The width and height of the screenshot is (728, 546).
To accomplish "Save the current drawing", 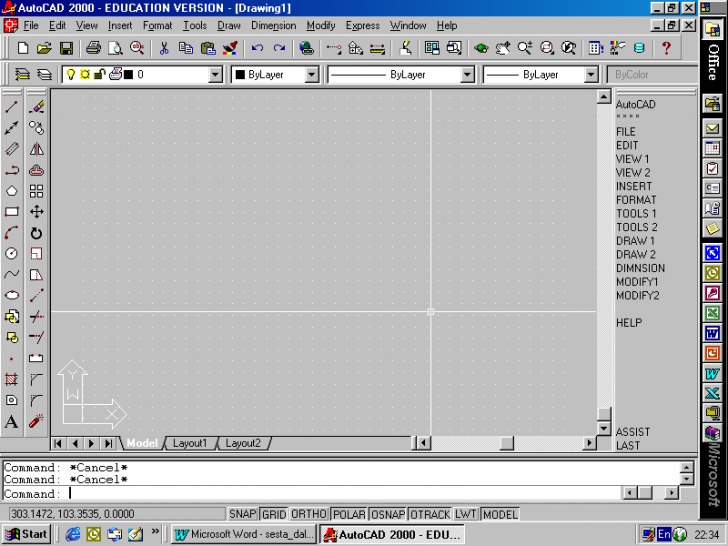I will [x=66, y=48].
